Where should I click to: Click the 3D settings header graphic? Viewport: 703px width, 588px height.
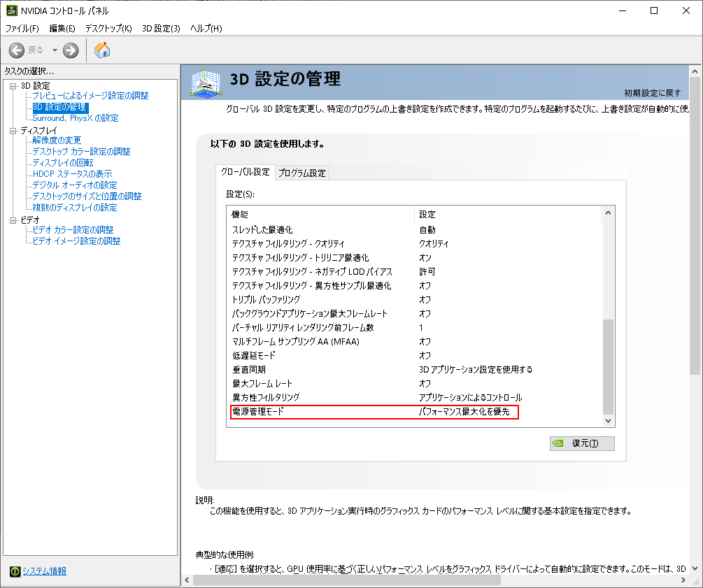click(x=206, y=82)
